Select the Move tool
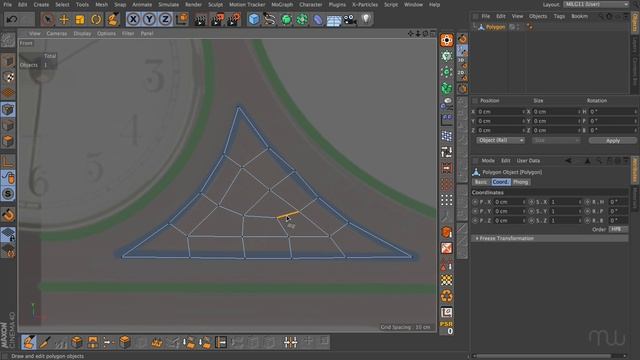Image resolution: width=640 pixels, height=360 pixels. (x=64, y=19)
